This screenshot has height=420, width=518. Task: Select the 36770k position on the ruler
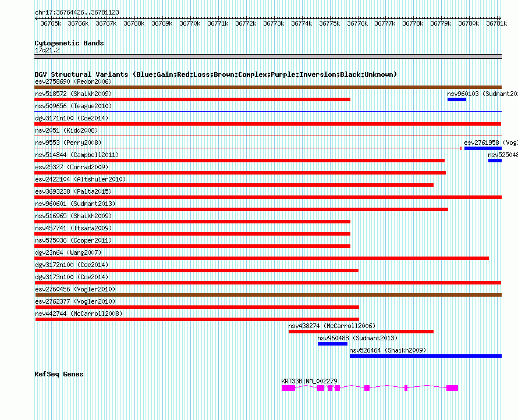[x=190, y=23]
